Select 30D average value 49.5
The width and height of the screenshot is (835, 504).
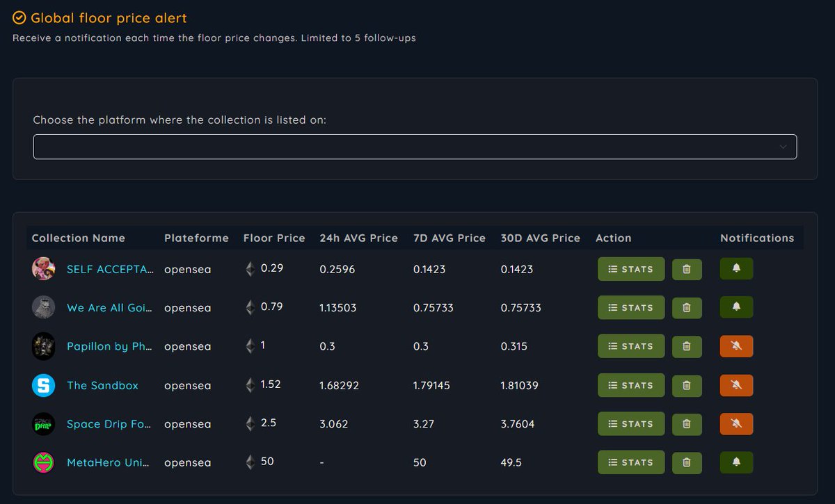pos(511,462)
